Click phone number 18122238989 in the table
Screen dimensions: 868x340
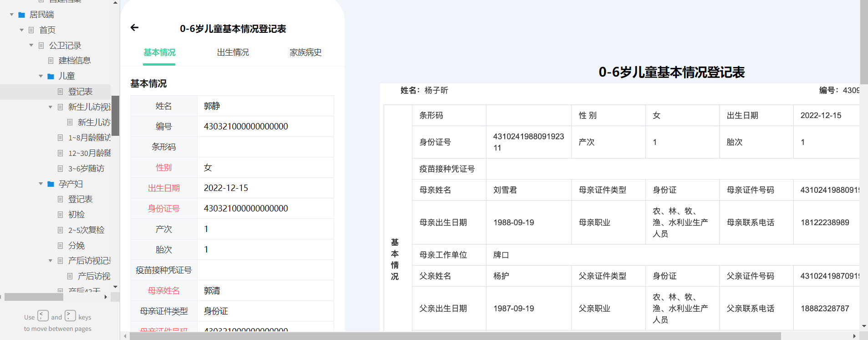tap(825, 222)
